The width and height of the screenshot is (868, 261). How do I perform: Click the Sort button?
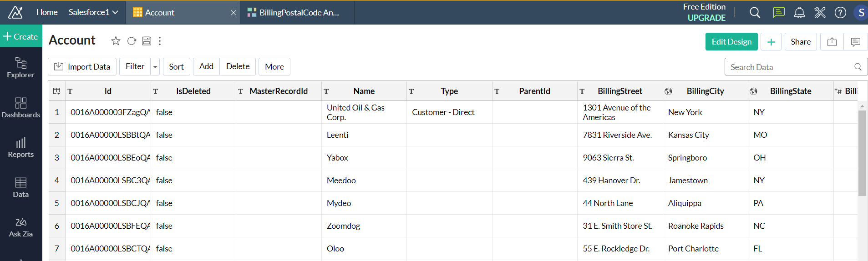pyautogui.click(x=177, y=67)
